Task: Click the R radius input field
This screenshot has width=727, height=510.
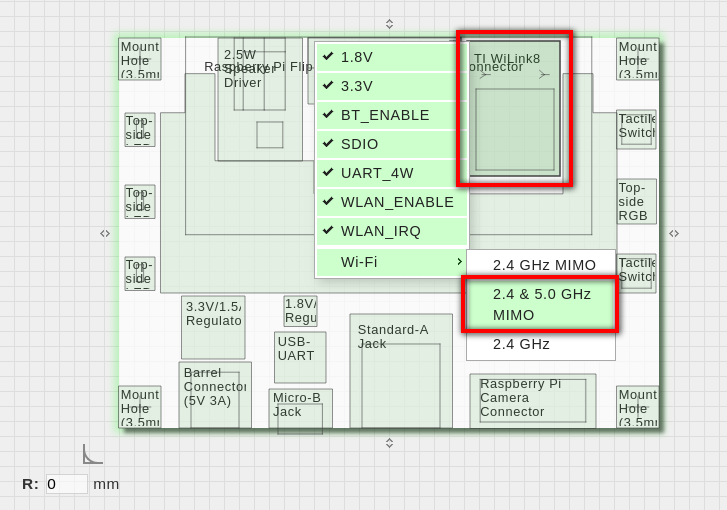Action: [66, 484]
